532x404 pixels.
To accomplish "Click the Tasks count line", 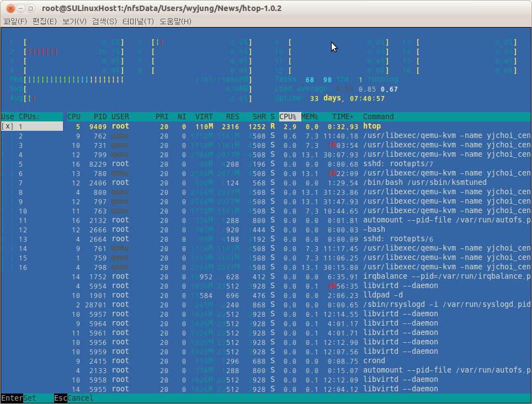I will (x=336, y=79).
